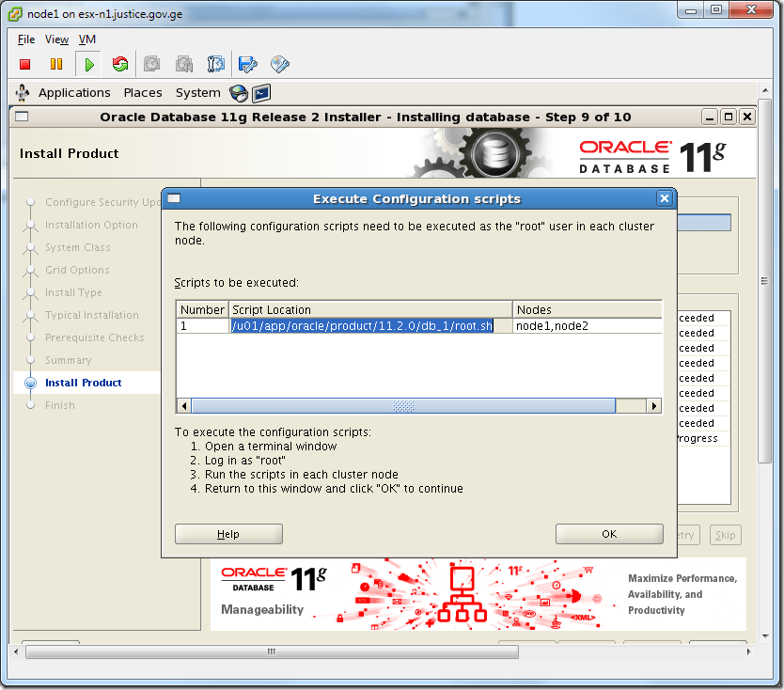Click OK to continue installation
Image resolution: width=784 pixels, height=690 pixels.
pos(608,534)
